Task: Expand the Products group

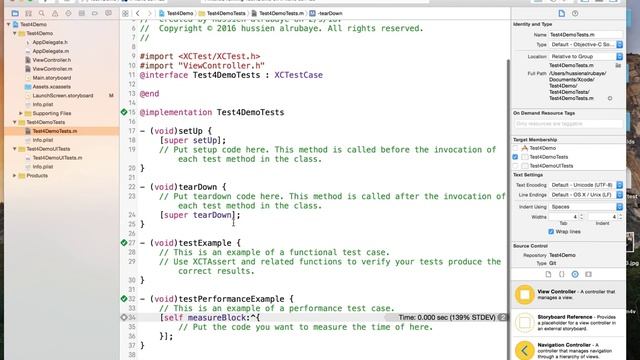Action: click(15, 176)
